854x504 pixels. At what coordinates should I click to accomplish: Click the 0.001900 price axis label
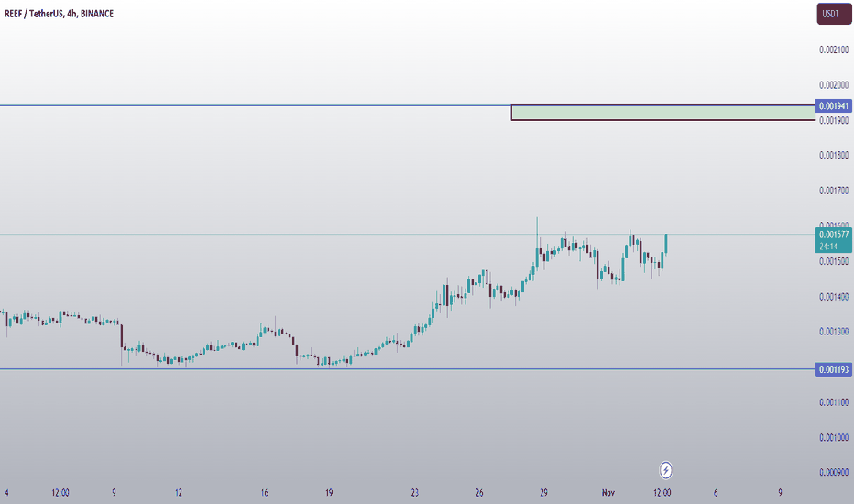[834, 120]
